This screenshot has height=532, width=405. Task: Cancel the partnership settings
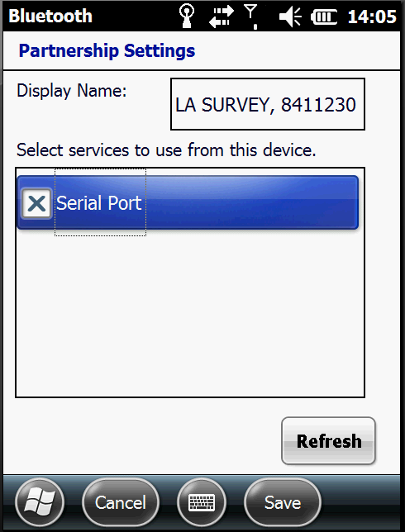121,501
